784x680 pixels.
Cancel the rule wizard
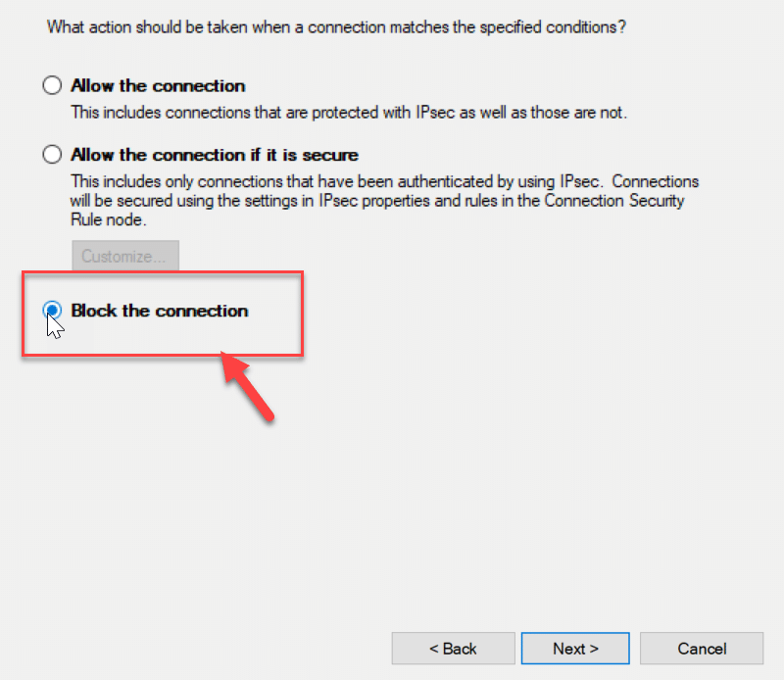coord(702,649)
